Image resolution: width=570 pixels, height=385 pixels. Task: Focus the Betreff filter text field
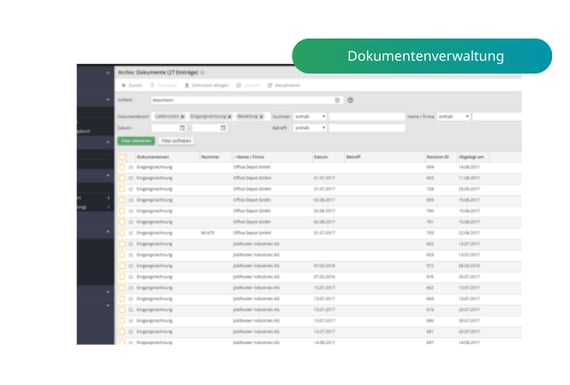coord(367,128)
